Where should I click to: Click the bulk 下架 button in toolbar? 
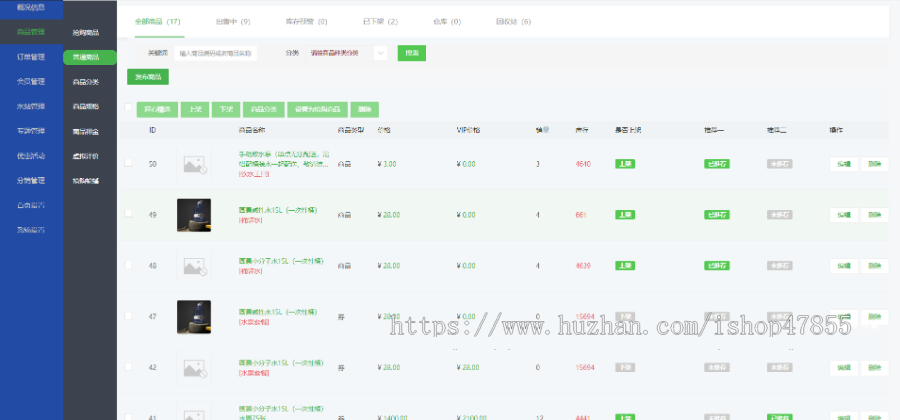(x=226, y=110)
